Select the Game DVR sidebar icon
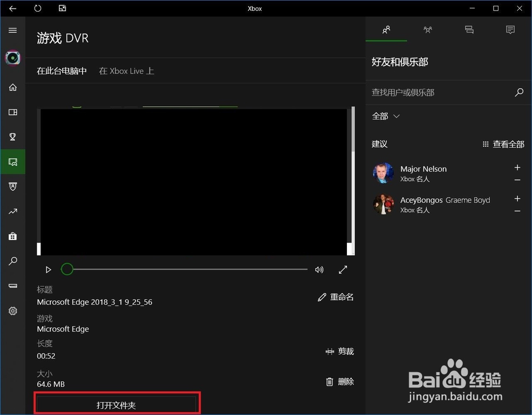The image size is (532, 415). (13, 162)
